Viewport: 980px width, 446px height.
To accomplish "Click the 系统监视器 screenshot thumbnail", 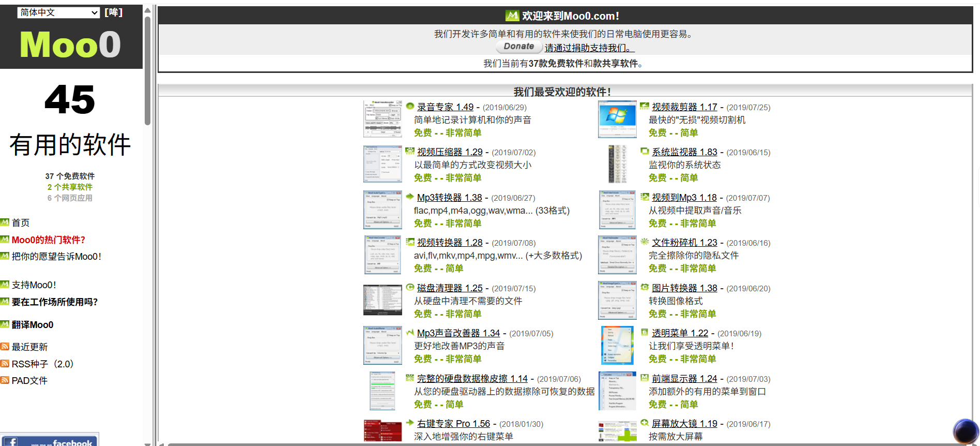I will tap(617, 164).
